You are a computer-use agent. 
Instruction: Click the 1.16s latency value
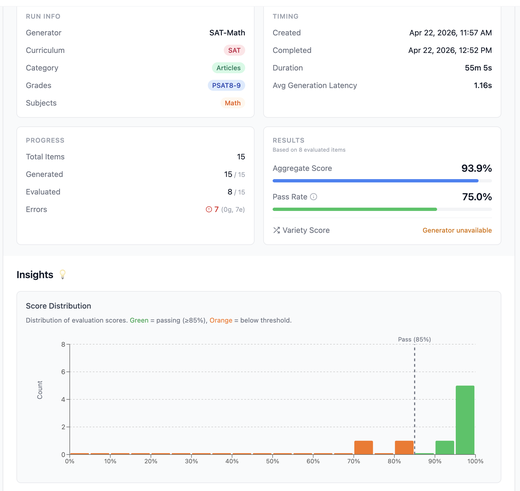pos(483,85)
